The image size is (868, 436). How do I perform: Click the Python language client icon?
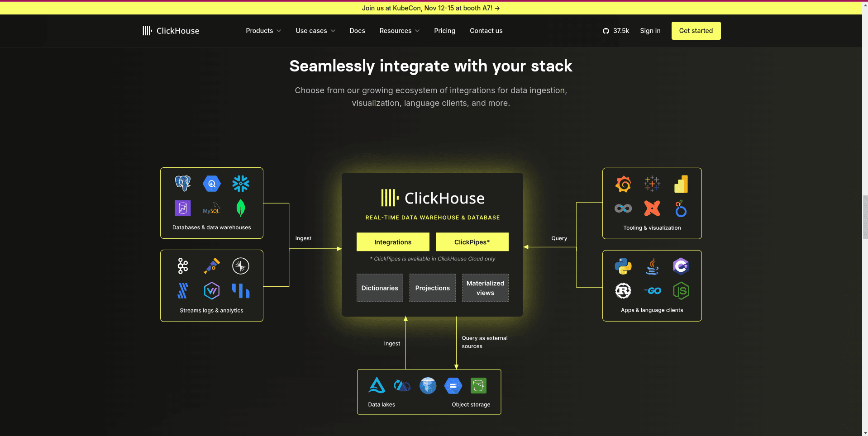[623, 266]
